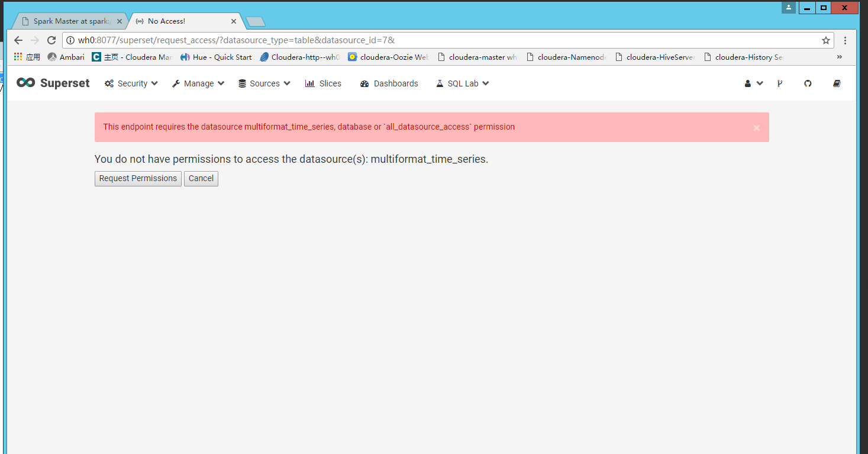Open the cloudera-master bookmark

[x=477, y=57]
